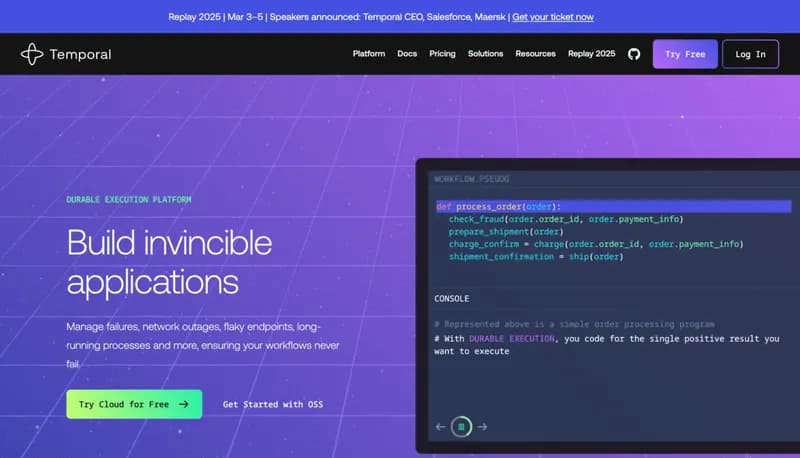Open the Pricing nav item

coord(442,54)
